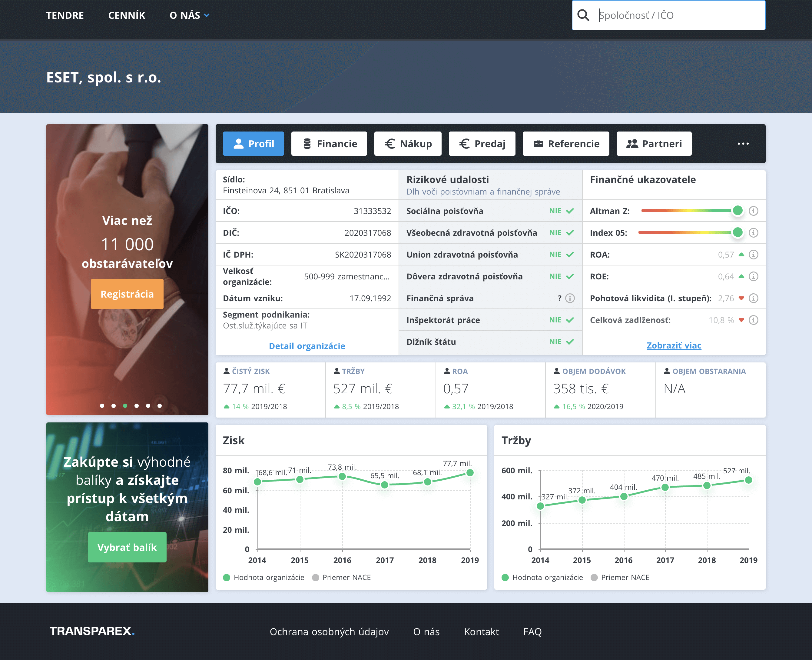812x660 pixels.
Task: Click the IČO value 31333532
Action: (x=372, y=211)
